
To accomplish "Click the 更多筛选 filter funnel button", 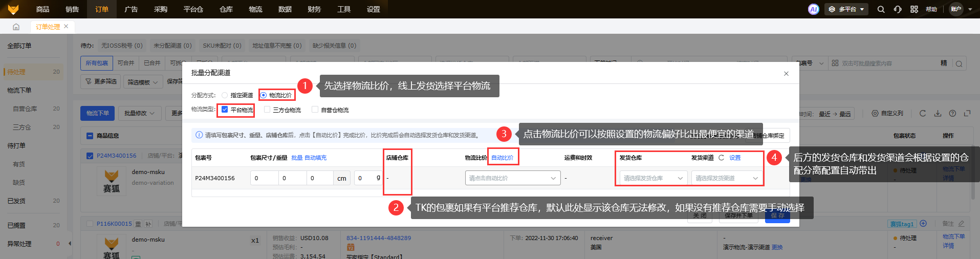I will click(x=101, y=82).
